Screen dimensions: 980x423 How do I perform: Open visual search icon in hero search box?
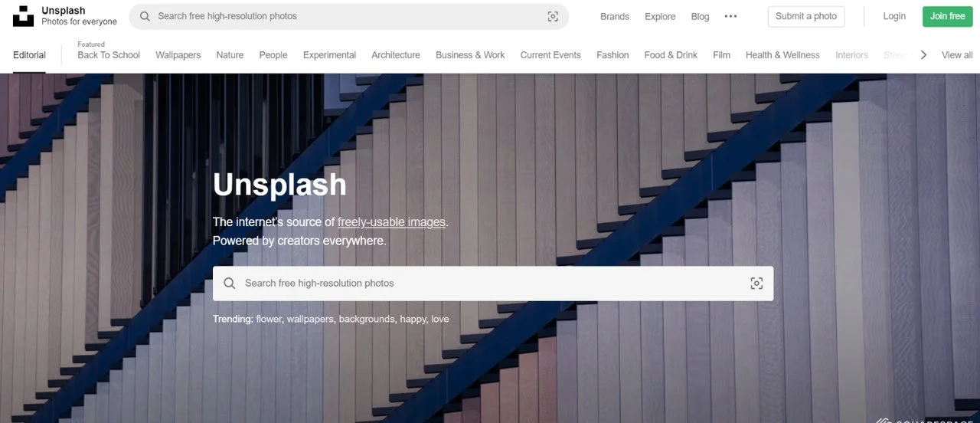point(756,284)
